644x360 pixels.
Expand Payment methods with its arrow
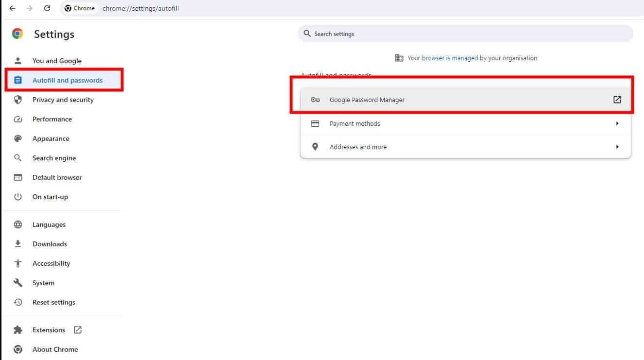617,123
